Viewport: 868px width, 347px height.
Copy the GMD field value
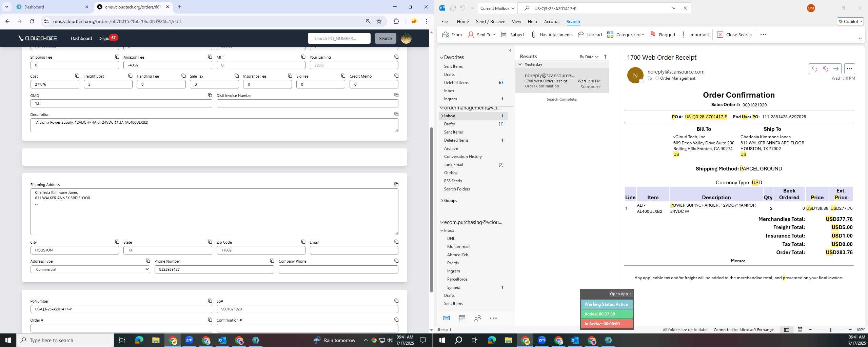(x=210, y=95)
